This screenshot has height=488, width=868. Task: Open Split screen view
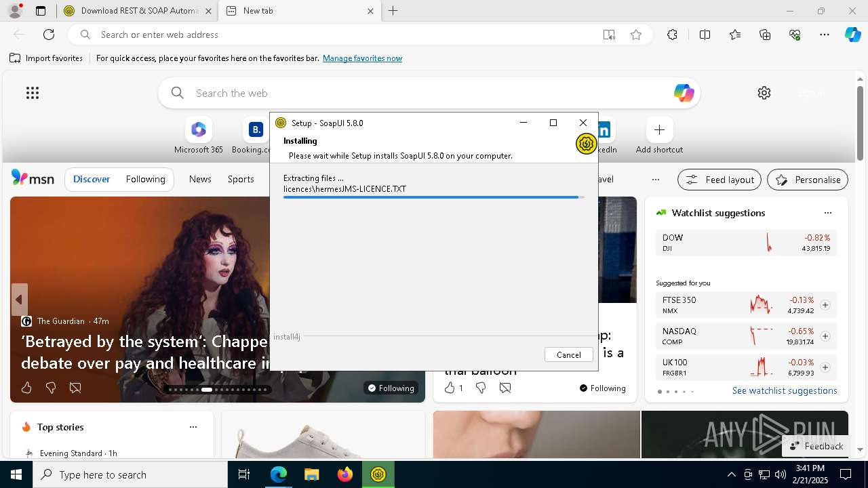coord(705,35)
